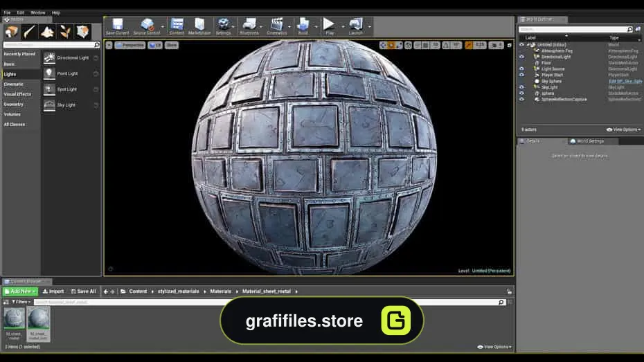Toggle visibility of Untitled (Editor) world row
Screen dimensions: 644x362
(x=521, y=45)
